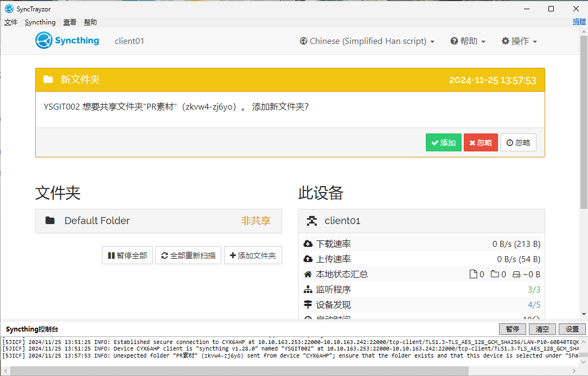Click the 0 B/s (54 B) upload value

point(519,259)
